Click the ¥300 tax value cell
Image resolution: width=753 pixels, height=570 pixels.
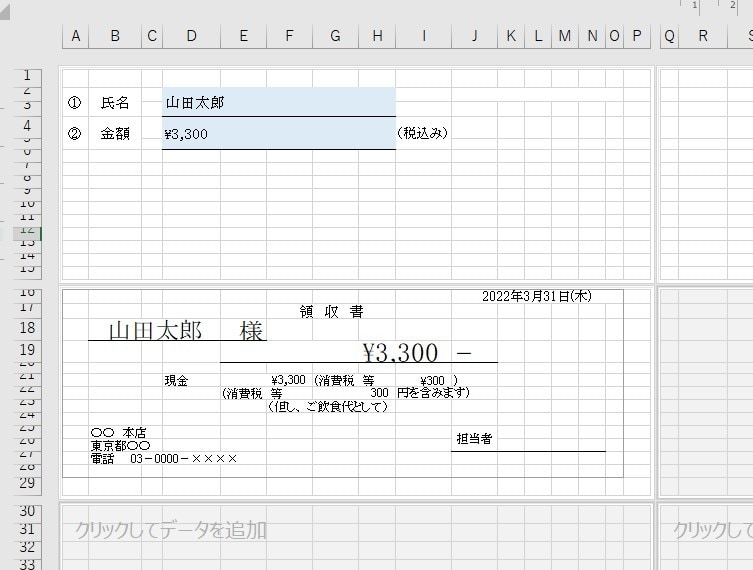pos(432,381)
